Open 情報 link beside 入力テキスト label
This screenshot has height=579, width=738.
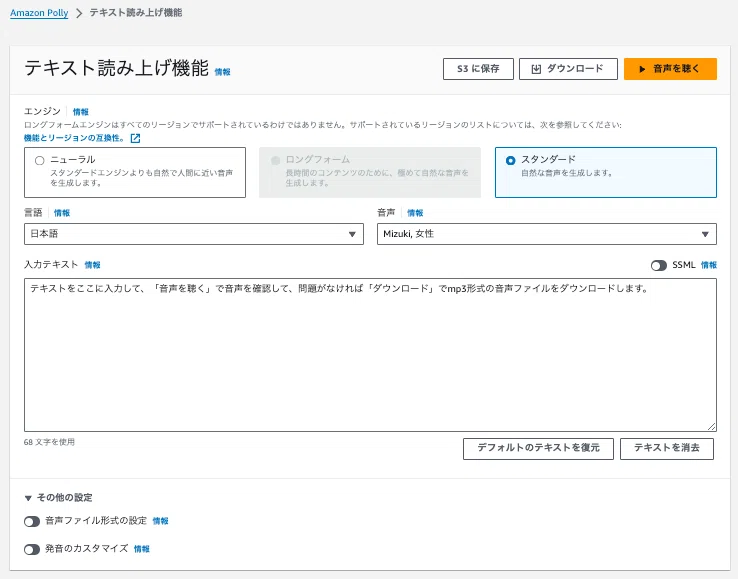pos(92,265)
